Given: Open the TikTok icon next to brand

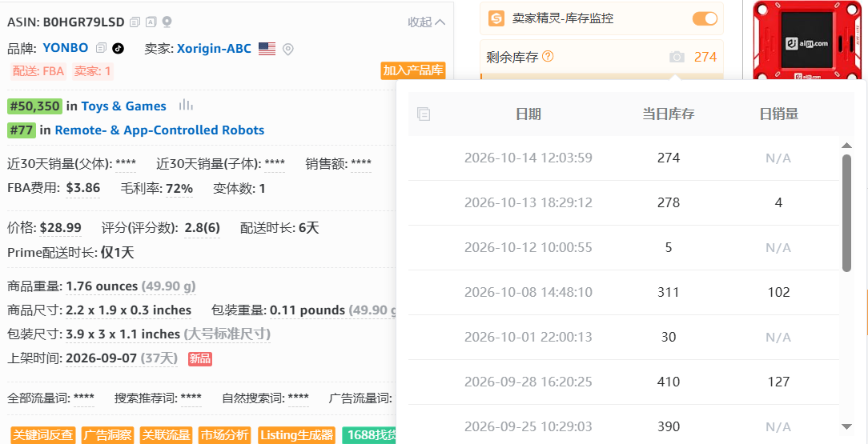Looking at the screenshot, I should pyautogui.click(x=118, y=48).
